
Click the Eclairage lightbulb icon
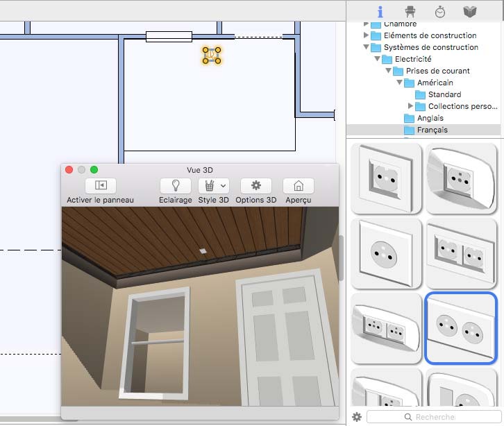tap(175, 186)
